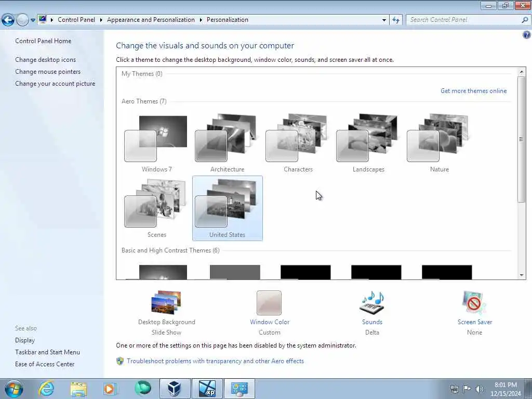Open the Screen Saver settings icon

point(474,303)
